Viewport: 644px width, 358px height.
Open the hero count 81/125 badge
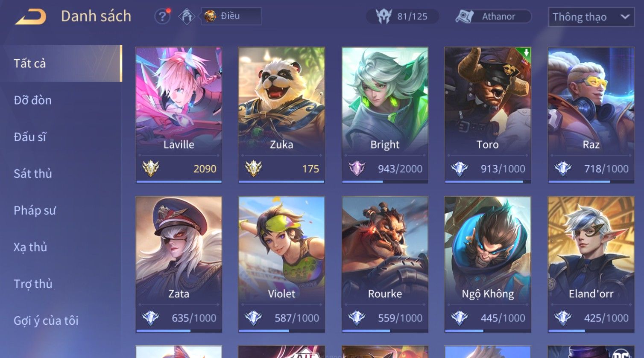(402, 17)
